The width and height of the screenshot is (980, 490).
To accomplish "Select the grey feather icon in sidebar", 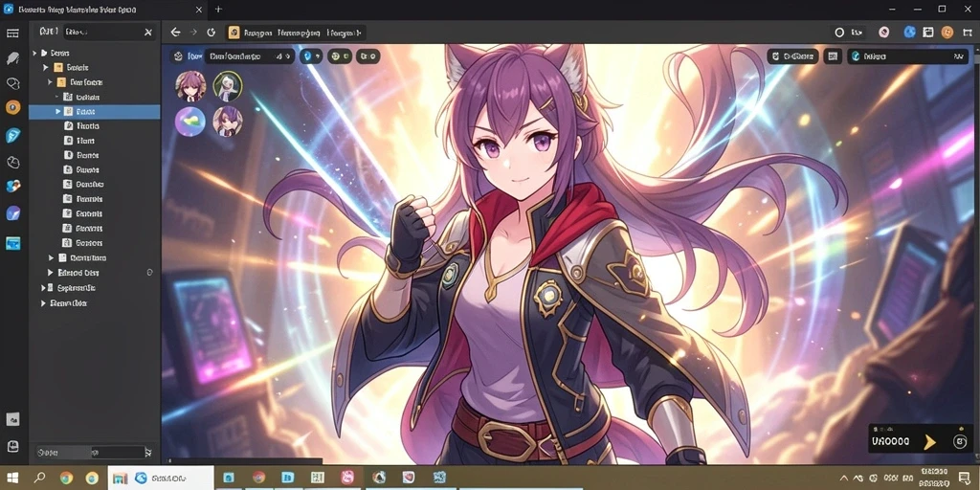I will (x=12, y=58).
